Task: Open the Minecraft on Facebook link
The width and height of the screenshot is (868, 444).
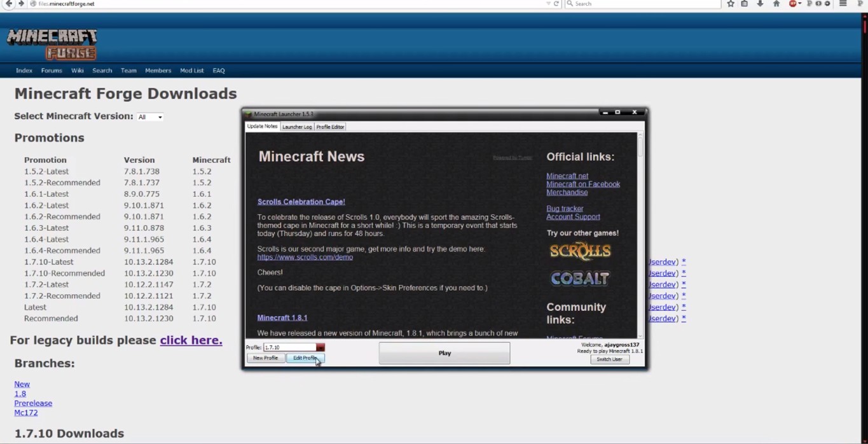Action: (583, 184)
